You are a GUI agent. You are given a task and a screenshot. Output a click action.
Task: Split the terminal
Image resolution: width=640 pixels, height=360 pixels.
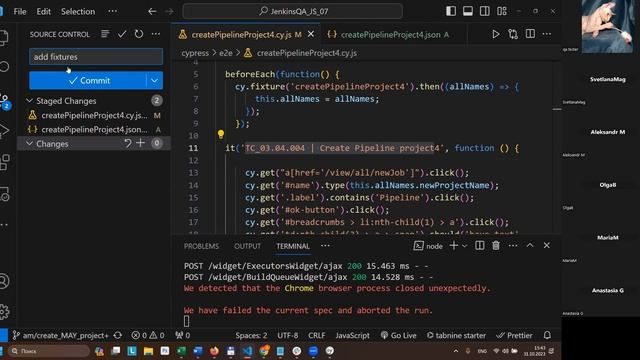pyautogui.click(x=480, y=245)
